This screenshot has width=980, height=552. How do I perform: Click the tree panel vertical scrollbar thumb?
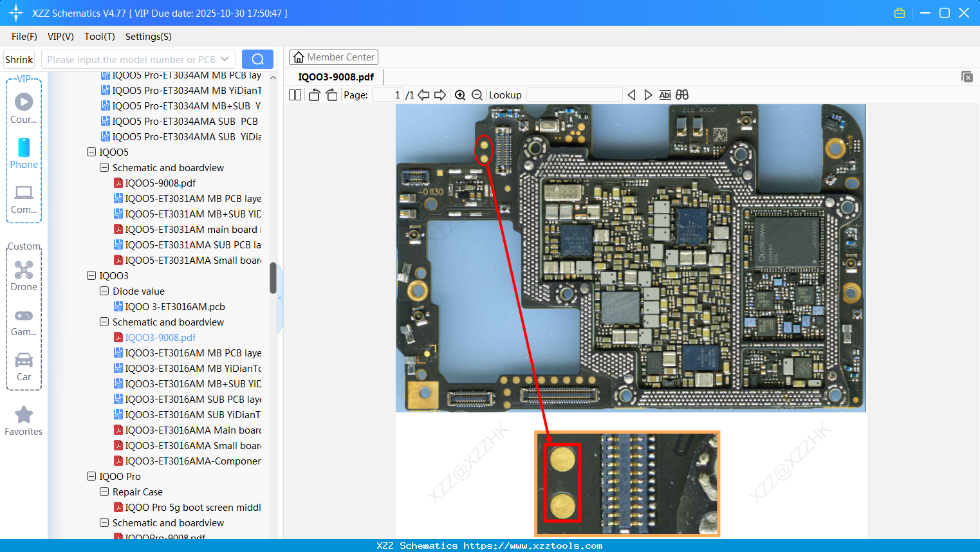point(273,278)
